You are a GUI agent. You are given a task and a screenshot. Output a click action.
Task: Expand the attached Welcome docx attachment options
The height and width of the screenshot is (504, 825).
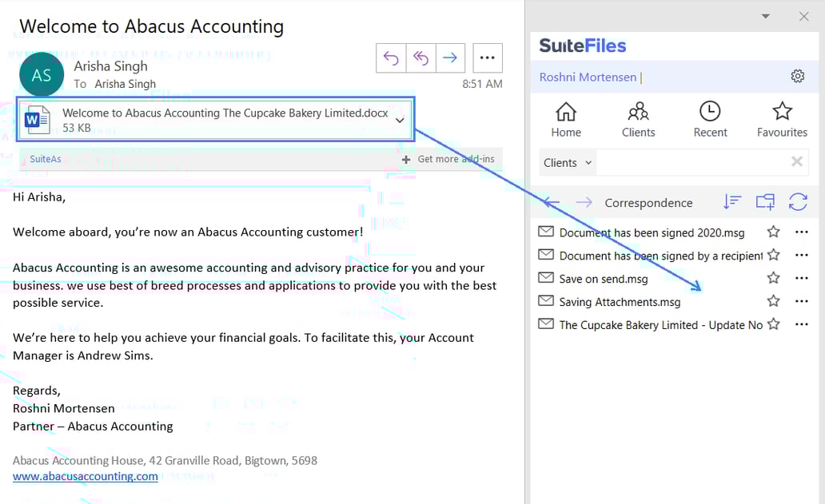(x=400, y=119)
